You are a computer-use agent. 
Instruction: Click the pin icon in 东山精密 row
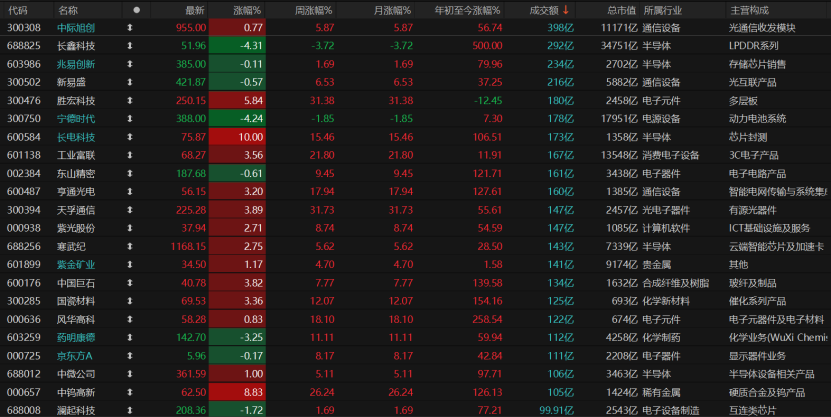point(130,174)
